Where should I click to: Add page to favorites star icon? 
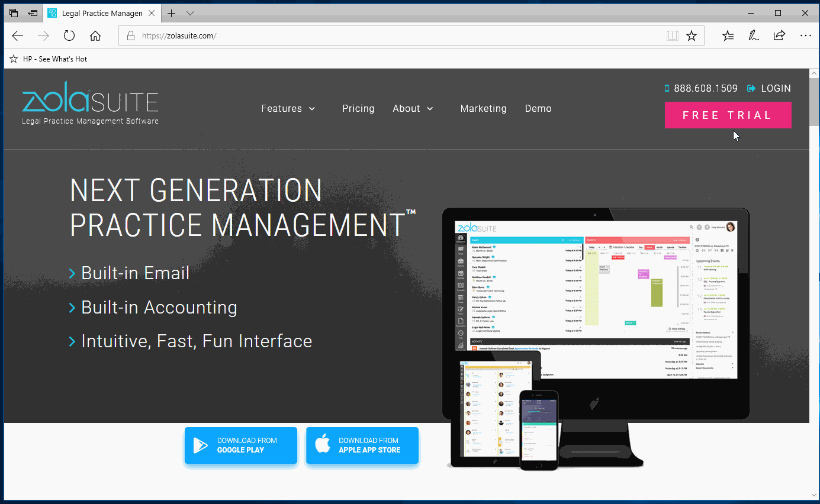pyautogui.click(x=692, y=35)
